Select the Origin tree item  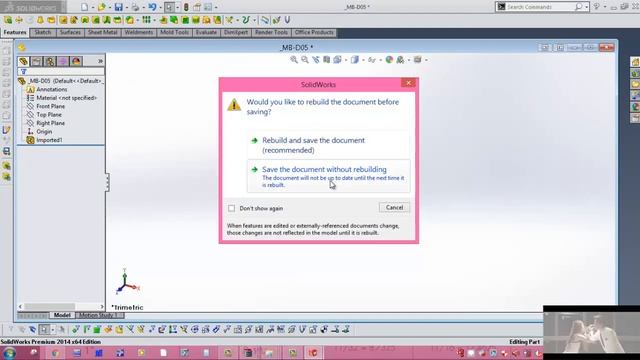[39, 131]
